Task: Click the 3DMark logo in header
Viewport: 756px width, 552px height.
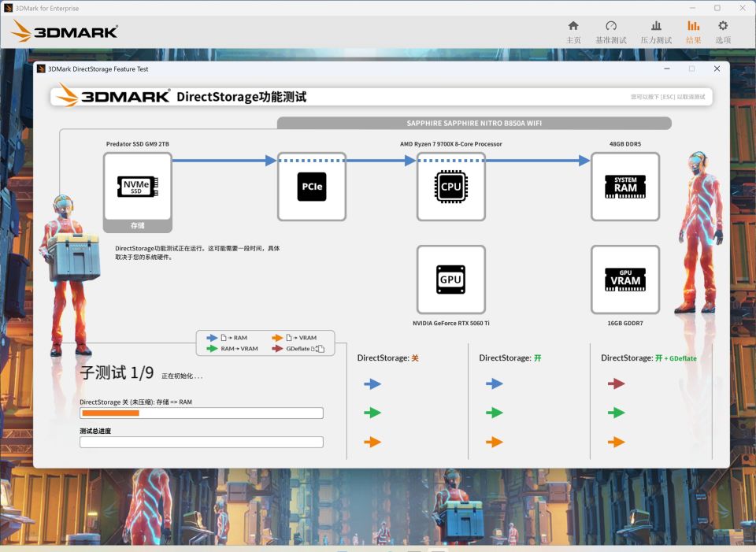Action: 64,31
